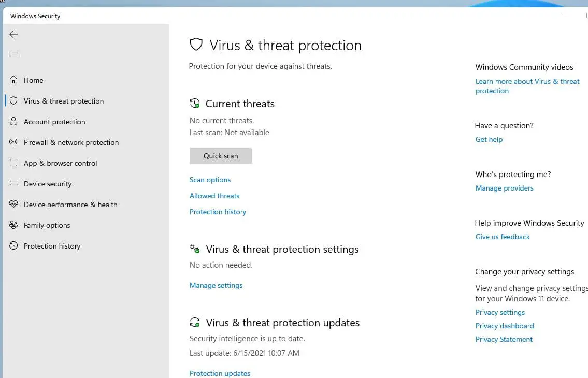The width and height of the screenshot is (588, 378).
Task: Open Manage settings for protection settings
Action: pos(216,285)
